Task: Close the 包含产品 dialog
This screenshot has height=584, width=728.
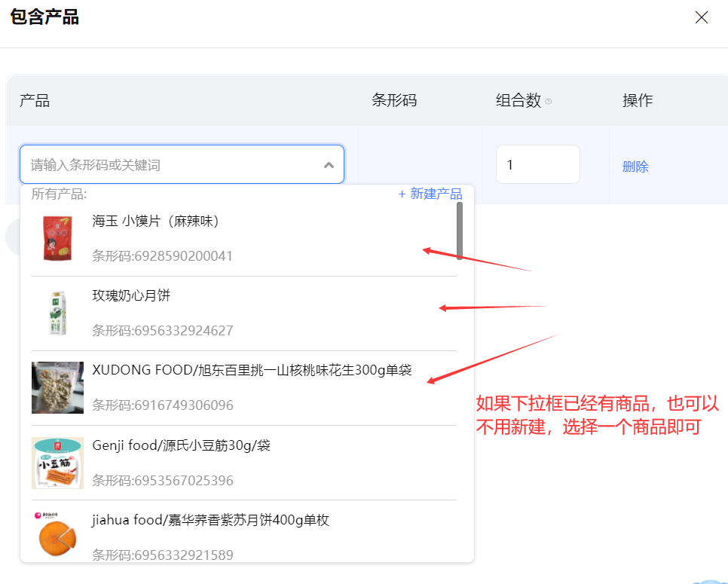Action: click(701, 17)
